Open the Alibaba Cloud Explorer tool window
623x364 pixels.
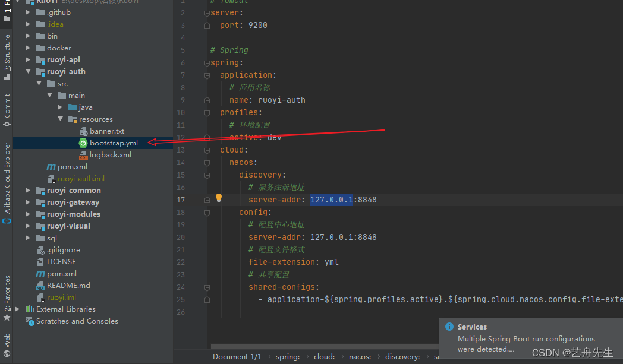coord(7,178)
